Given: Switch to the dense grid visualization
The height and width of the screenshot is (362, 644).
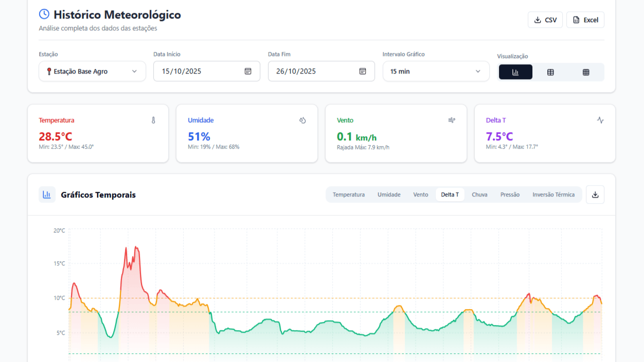Looking at the screenshot, I should tap(586, 72).
